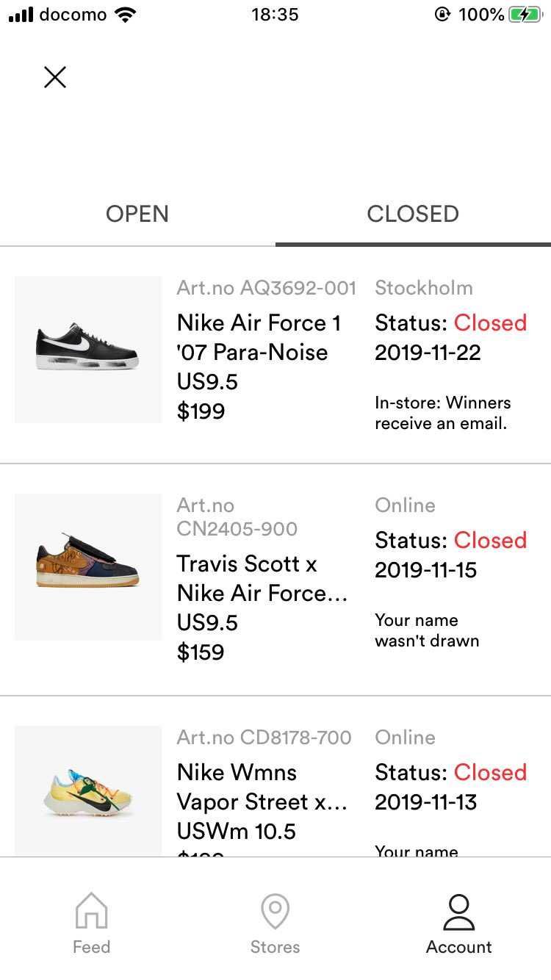Tap the Stockholm store label

pos(424,288)
